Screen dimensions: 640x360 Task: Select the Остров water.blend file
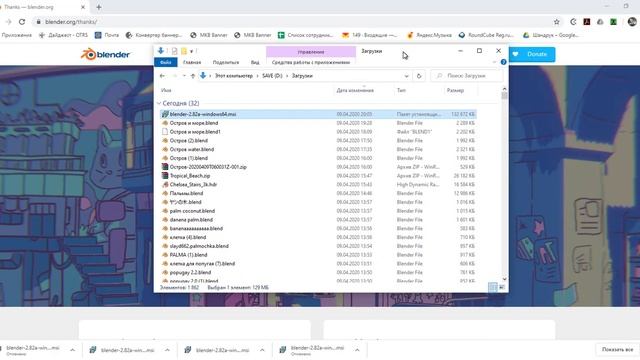pyautogui.click(x=318, y=149)
